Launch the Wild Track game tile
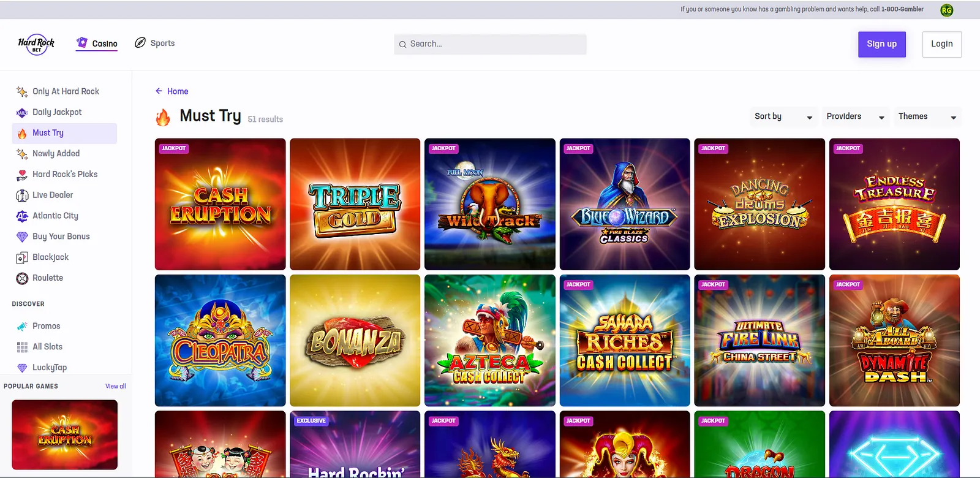 coord(490,204)
